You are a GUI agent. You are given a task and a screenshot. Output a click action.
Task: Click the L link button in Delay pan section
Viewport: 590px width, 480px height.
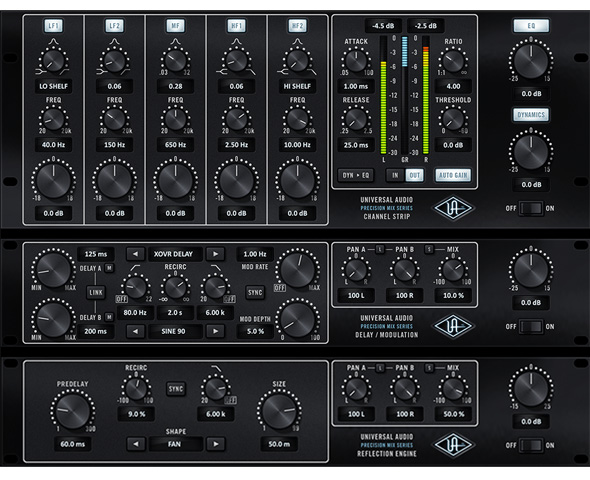coord(380,249)
